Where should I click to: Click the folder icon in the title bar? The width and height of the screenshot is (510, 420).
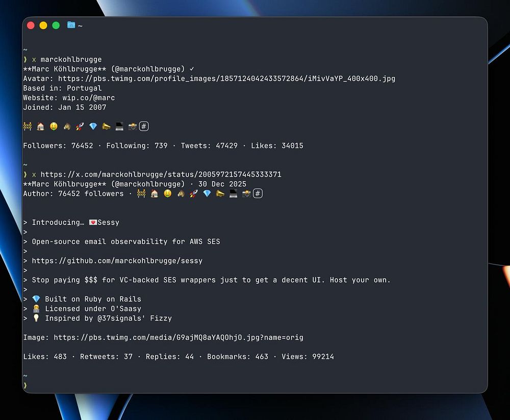click(x=71, y=25)
